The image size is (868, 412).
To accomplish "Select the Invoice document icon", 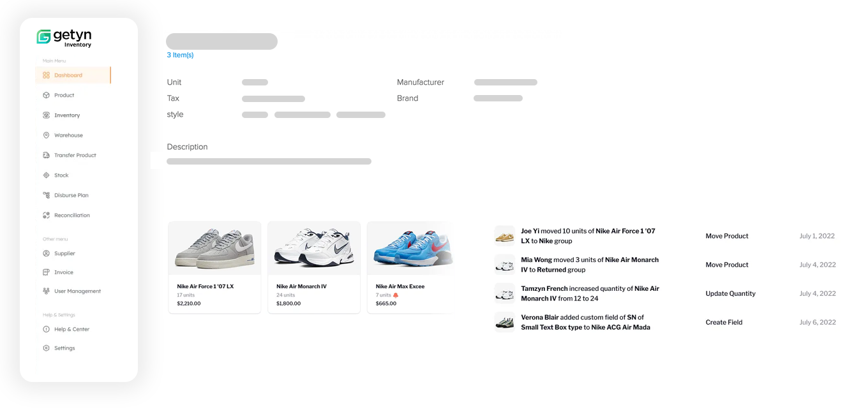I will click(46, 272).
